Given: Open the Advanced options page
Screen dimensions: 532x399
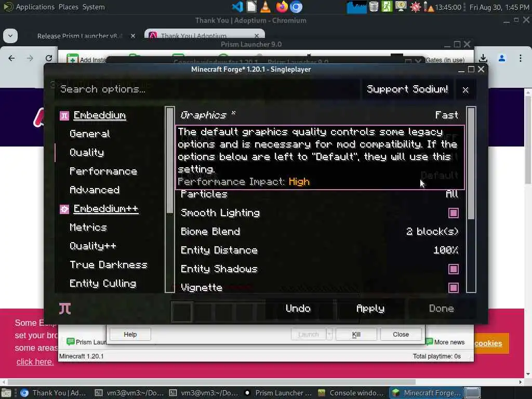Looking at the screenshot, I should [95, 190].
